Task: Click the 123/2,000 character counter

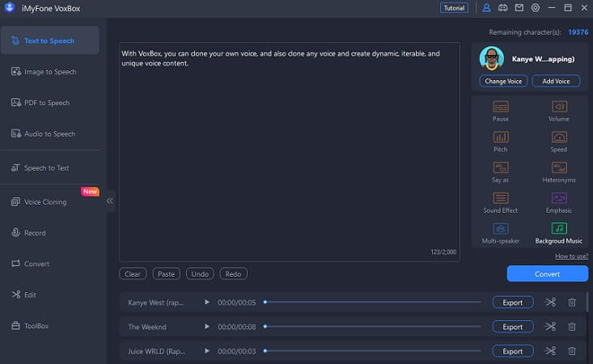Action: [x=443, y=252]
